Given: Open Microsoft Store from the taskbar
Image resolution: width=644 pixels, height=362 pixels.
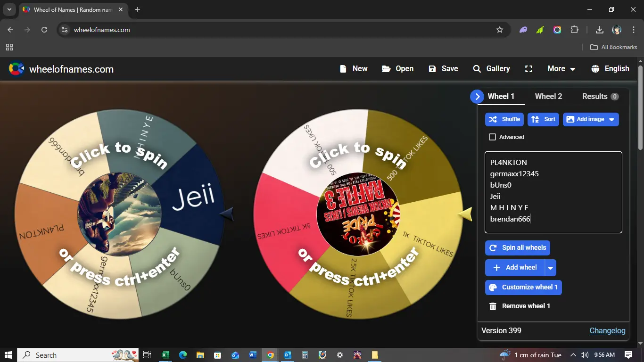Looking at the screenshot, I should click(x=217, y=355).
